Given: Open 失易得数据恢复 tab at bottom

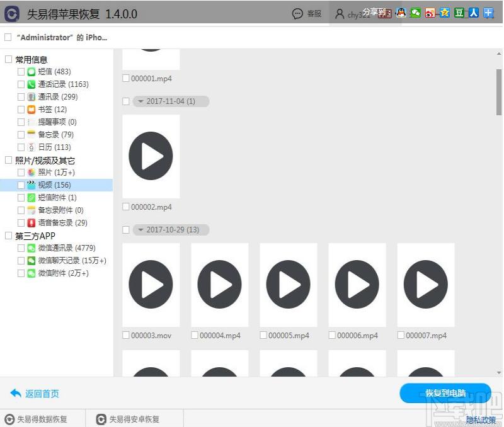Looking at the screenshot, I should pyautogui.click(x=36, y=419).
